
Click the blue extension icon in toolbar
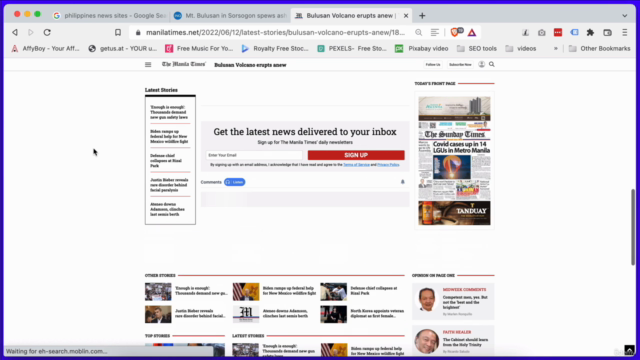[x=574, y=32]
